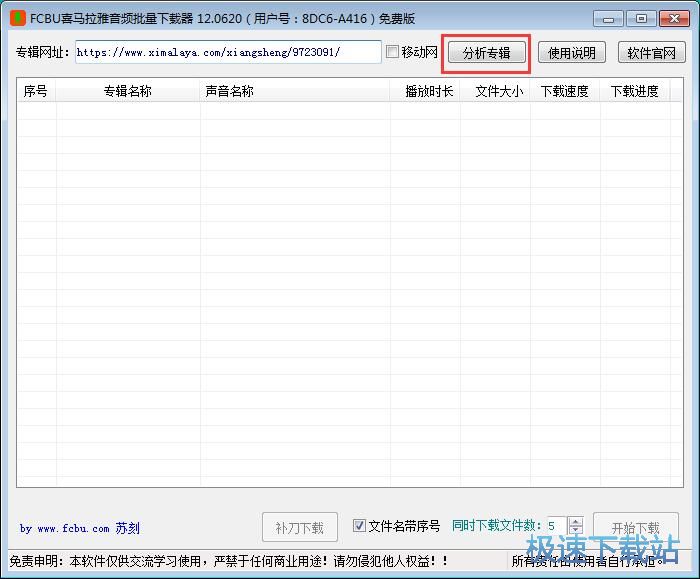Click the 专辑网址 label

[x=43, y=52]
